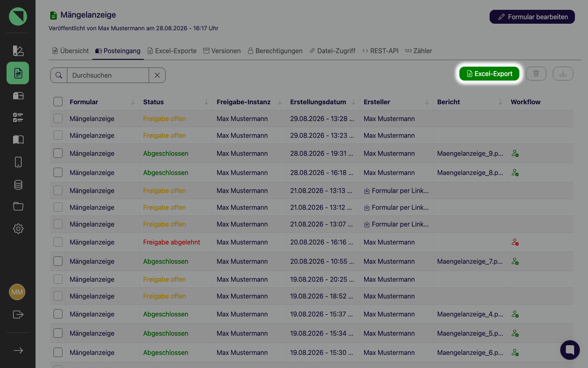Switch to the REST-API tab
Screen dimensions: 588x368
[x=380, y=51]
